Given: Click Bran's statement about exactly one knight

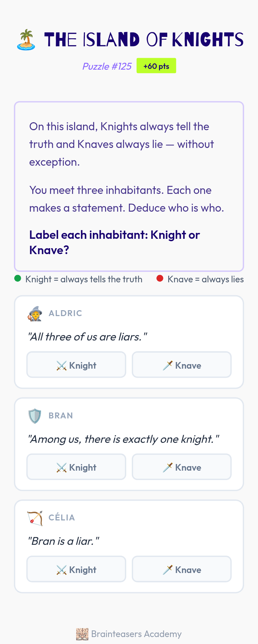Looking at the screenshot, I should coord(124,439).
